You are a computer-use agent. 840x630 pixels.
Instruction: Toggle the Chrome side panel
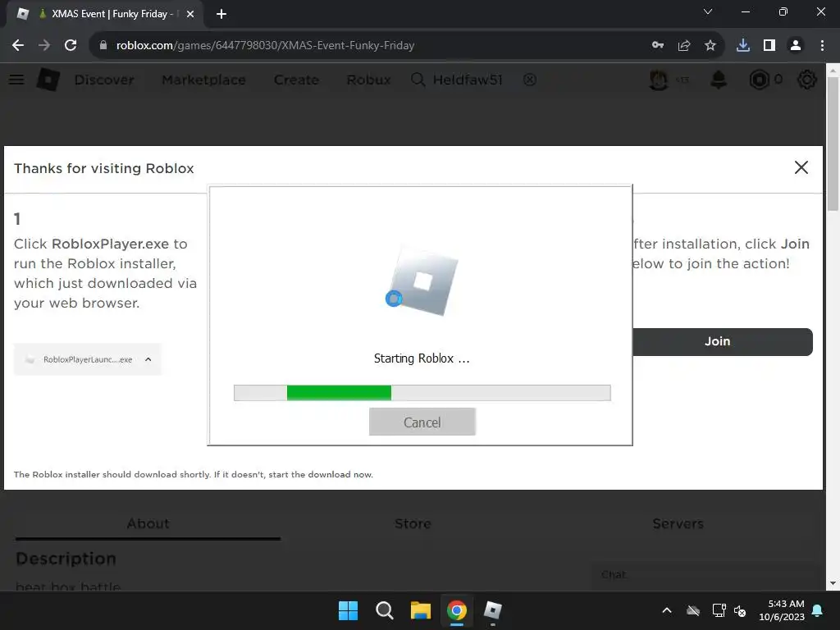pyautogui.click(x=769, y=46)
